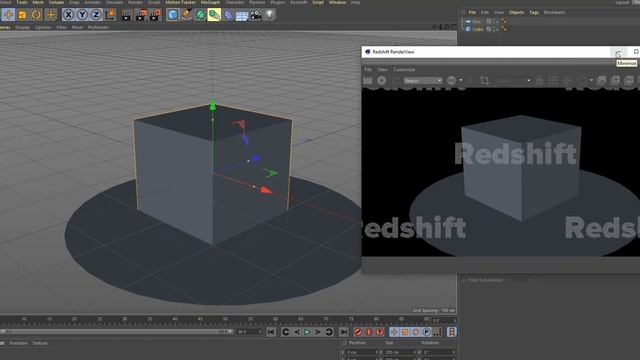This screenshot has height=360, width=640.
Task: Go to start of animation
Action: [x=271, y=332]
